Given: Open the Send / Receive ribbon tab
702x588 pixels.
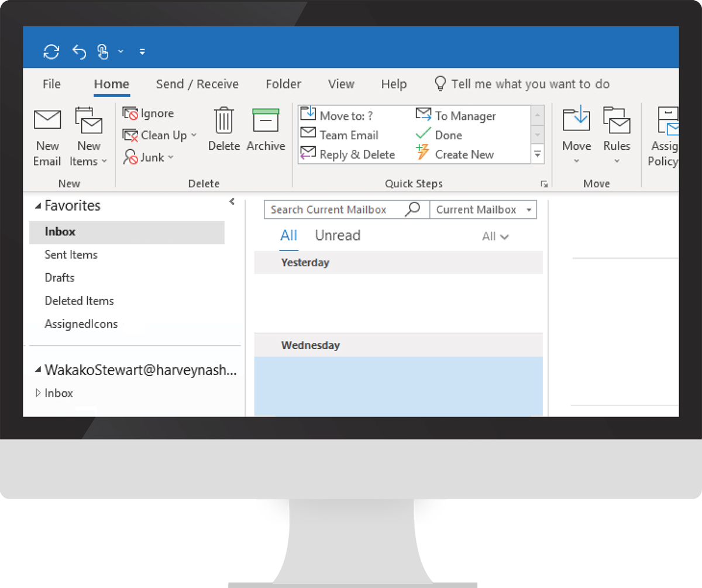Looking at the screenshot, I should point(197,84).
